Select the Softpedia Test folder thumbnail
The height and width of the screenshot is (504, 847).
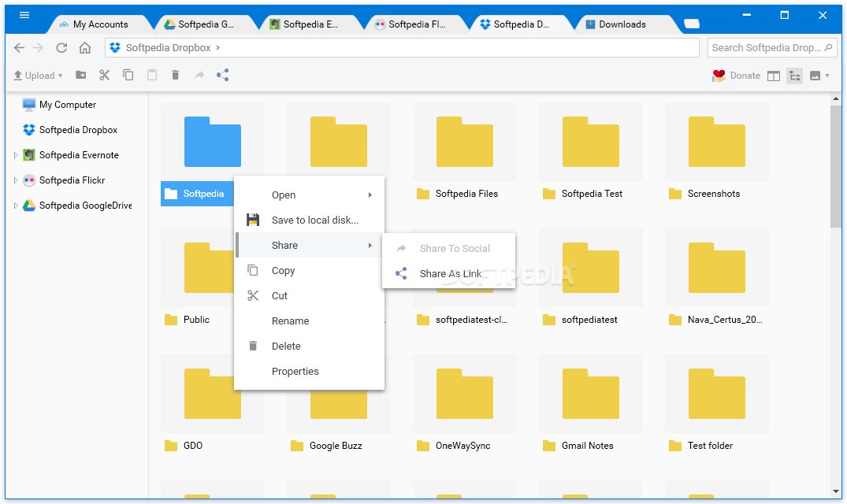(590, 142)
